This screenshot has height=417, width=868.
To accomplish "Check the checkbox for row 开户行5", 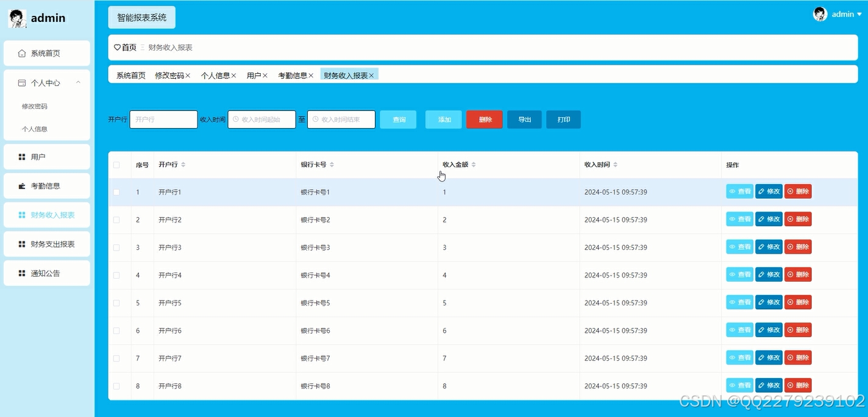I will point(116,303).
